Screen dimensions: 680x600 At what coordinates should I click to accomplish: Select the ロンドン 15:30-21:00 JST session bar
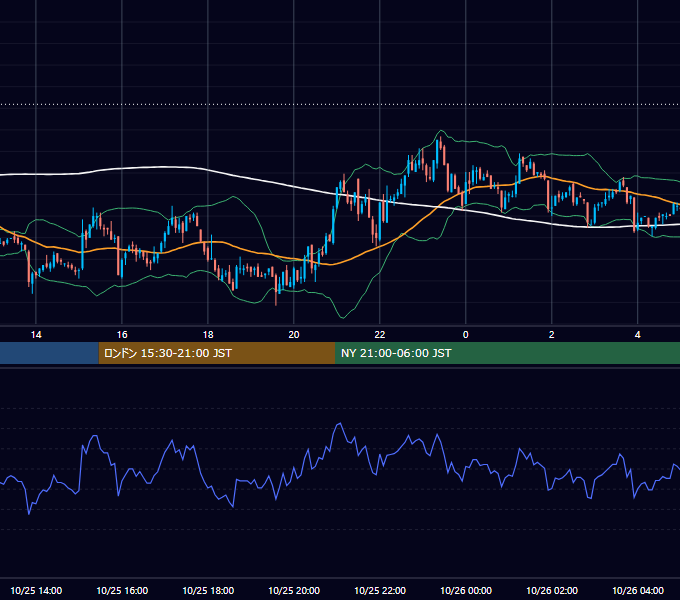(217, 353)
